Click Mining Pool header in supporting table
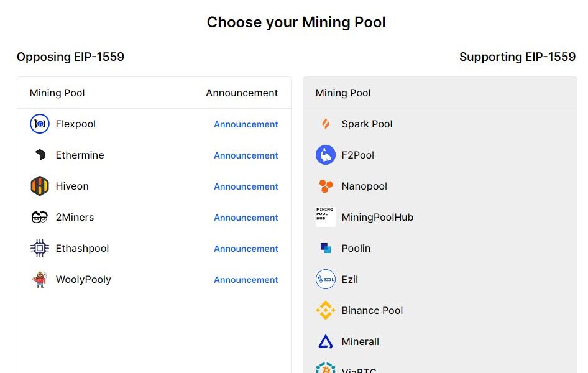Viewport: 588px width, 373px height. [343, 93]
